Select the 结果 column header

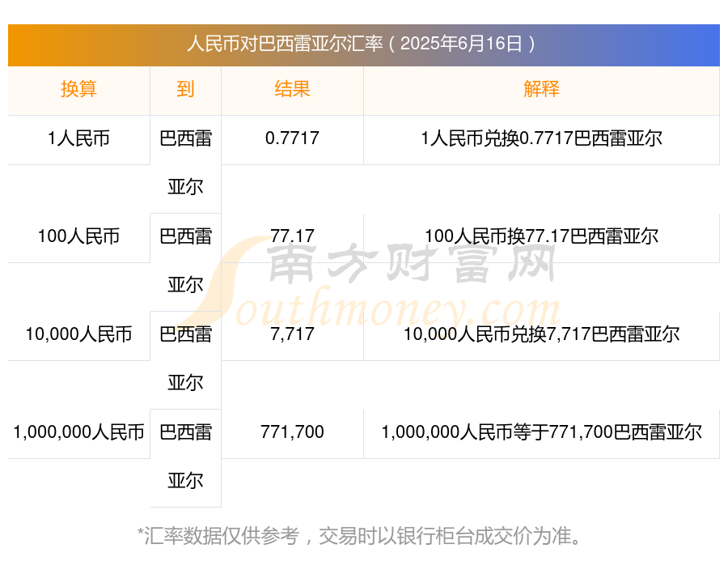pyautogui.click(x=292, y=89)
